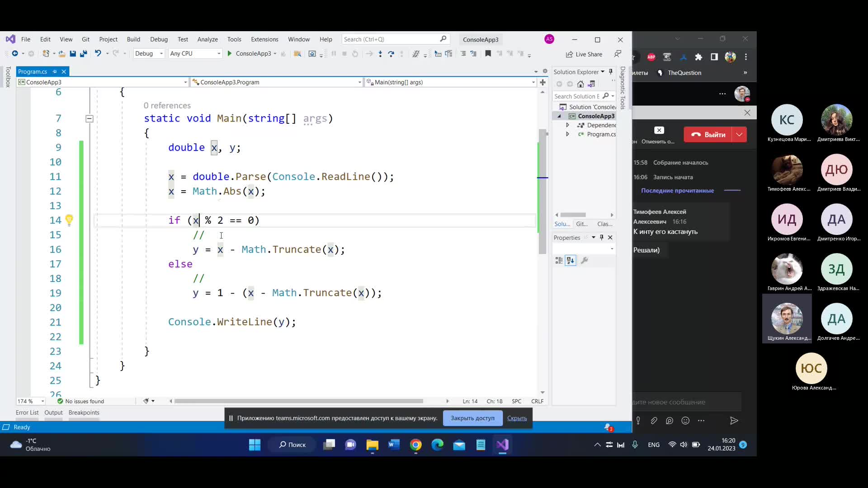The image size is (868, 488).
Task: Click the editor vertical scrollbar thumb
Action: 542,192
